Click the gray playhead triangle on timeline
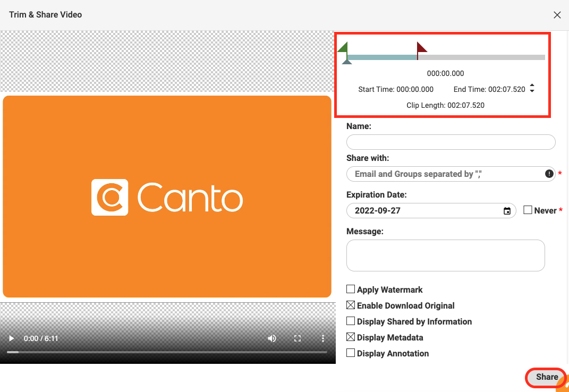 [x=347, y=62]
